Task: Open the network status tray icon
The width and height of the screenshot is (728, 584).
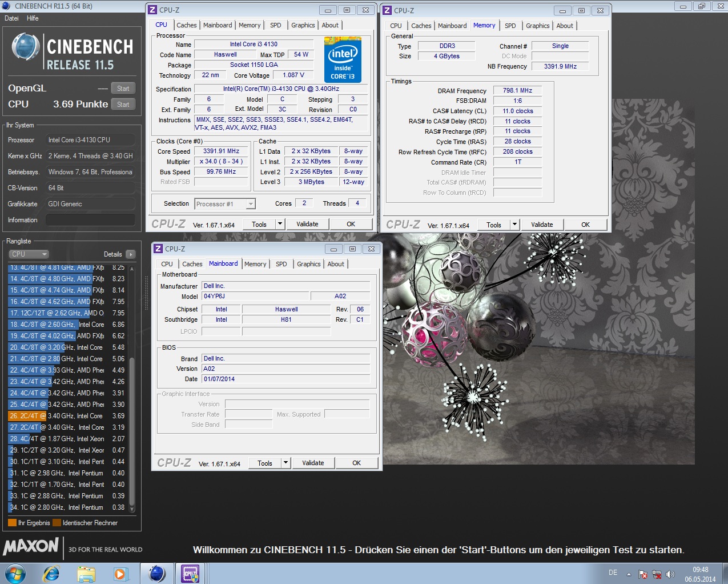Action: click(x=657, y=574)
